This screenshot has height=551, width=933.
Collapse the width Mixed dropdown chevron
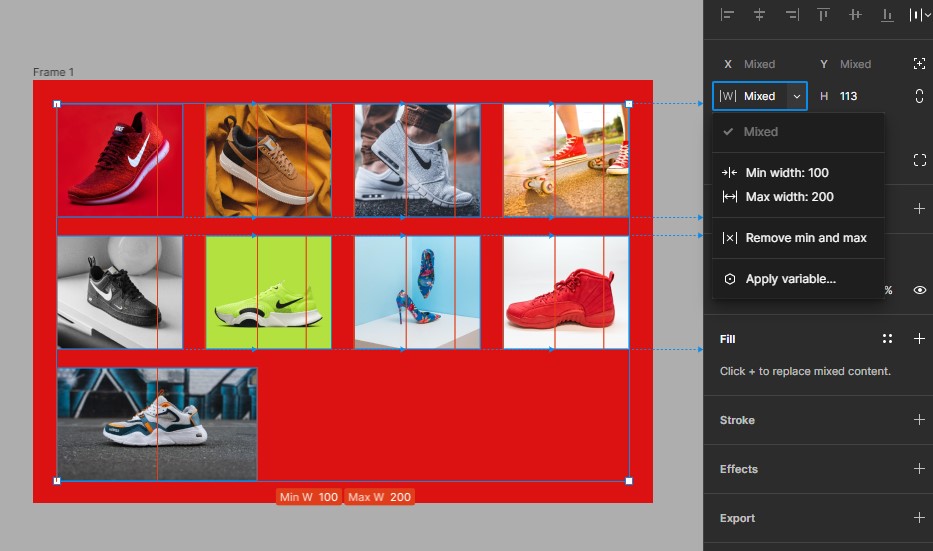point(796,96)
